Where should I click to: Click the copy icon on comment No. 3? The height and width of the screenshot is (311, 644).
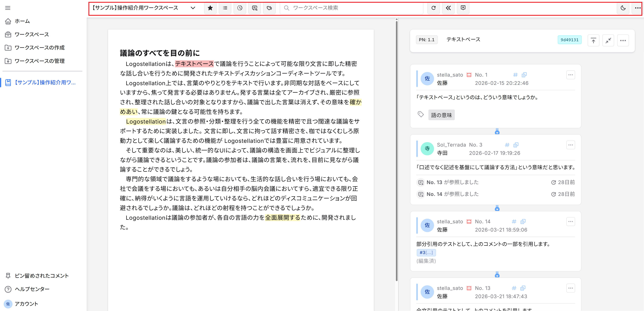click(x=516, y=145)
